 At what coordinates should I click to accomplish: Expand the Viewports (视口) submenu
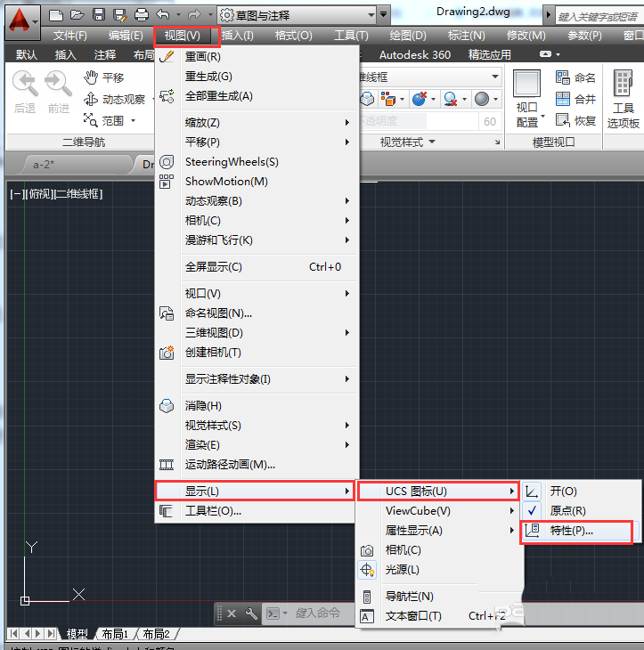256,294
